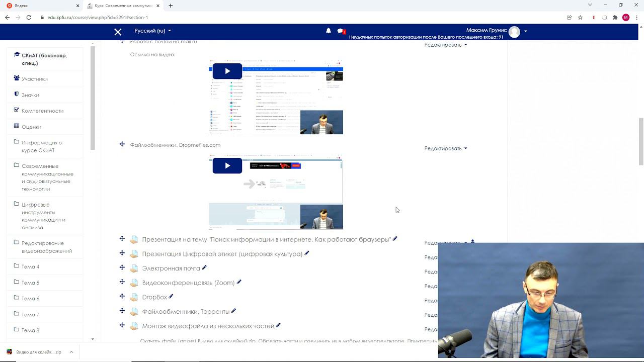This screenshot has height=362, width=644.
Task: Click the Максим Грунис profile name
Action: pyautogui.click(x=486, y=30)
